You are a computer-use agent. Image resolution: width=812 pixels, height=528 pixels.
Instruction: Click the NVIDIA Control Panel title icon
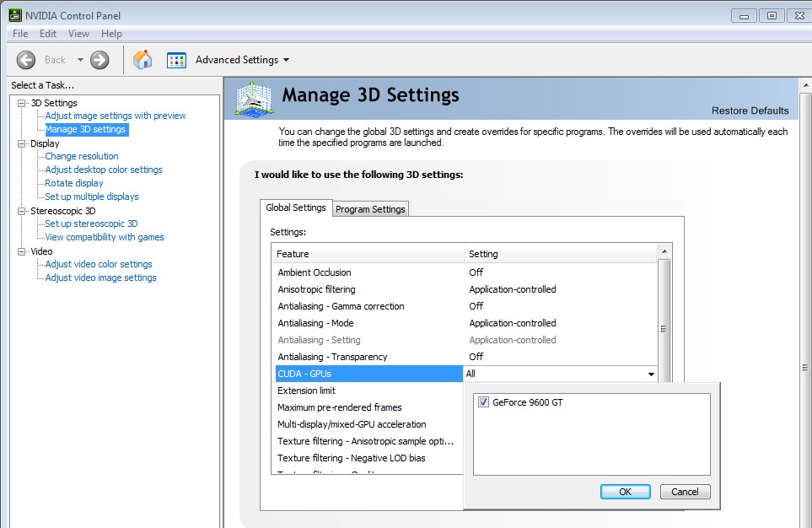pos(15,15)
